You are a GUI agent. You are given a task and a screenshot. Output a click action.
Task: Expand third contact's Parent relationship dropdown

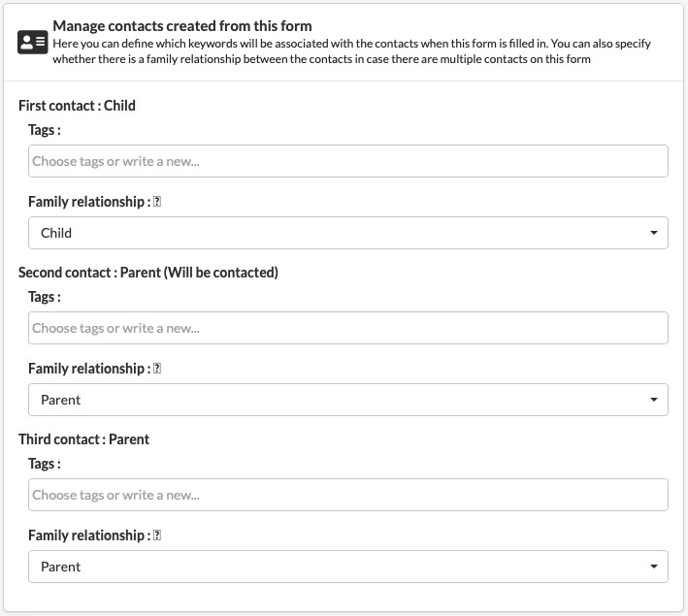pyautogui.click(x=348, y=567)
